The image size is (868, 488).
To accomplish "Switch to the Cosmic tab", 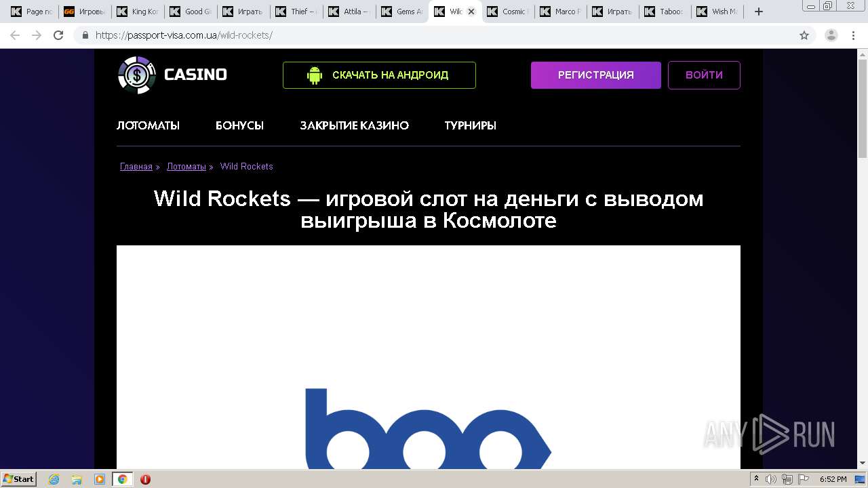I will click(507, 12).
